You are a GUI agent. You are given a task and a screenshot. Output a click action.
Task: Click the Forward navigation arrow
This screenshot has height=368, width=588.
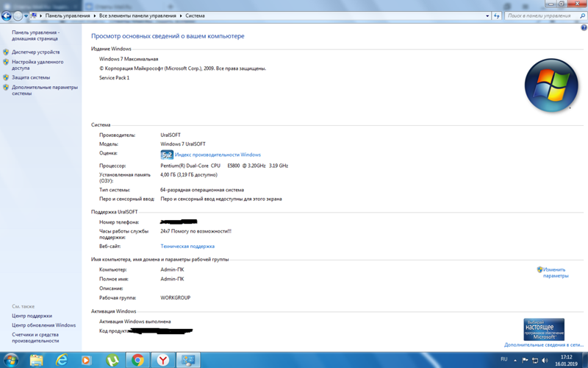coord(18,15)
